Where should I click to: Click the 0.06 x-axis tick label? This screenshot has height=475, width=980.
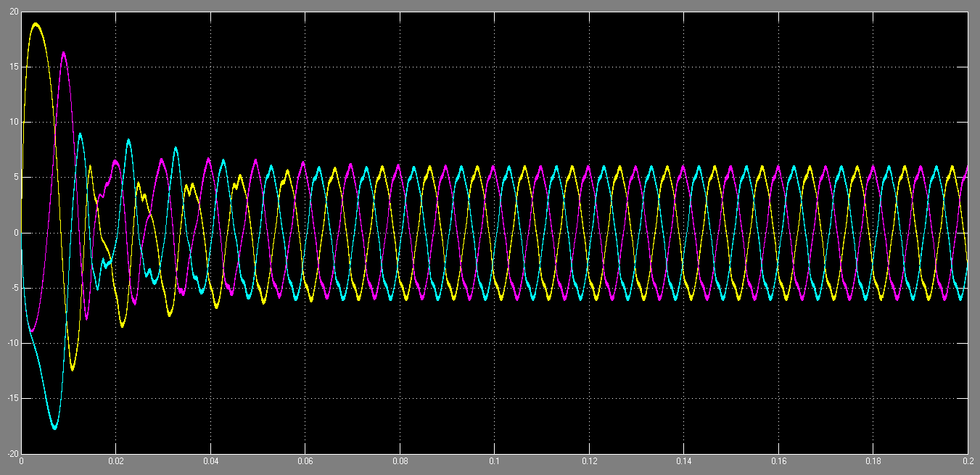pyautogui.click(x=305, y=460)
